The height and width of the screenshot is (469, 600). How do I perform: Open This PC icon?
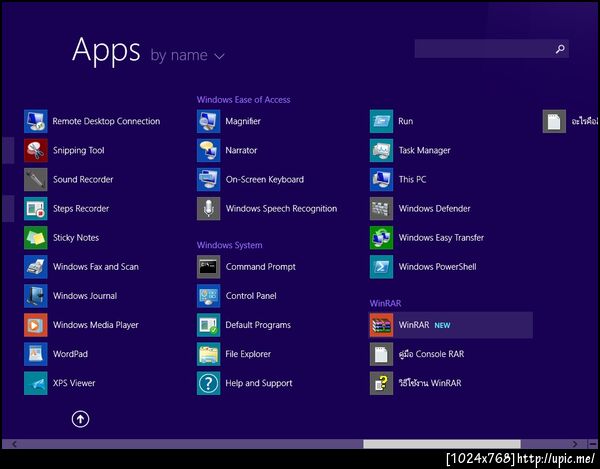382,179
